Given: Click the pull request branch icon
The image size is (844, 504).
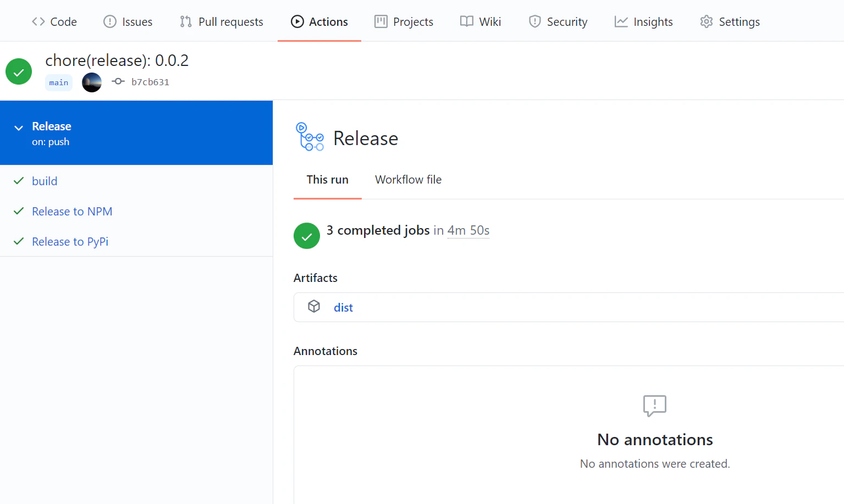Looking at the screenshot, I should click(186, 21).
